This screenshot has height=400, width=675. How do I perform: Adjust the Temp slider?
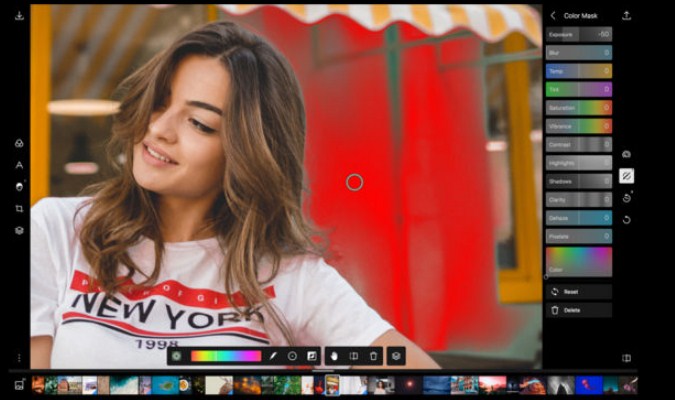coord(579,71)
